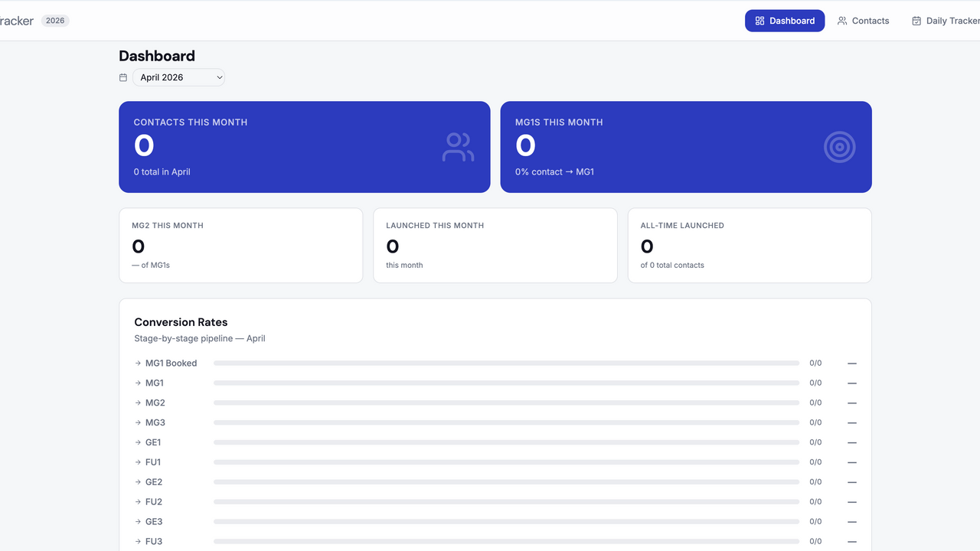
Task: Click the people icon in the Contacts This Month card
Action: pyautogui.click(x=458, y=147)
